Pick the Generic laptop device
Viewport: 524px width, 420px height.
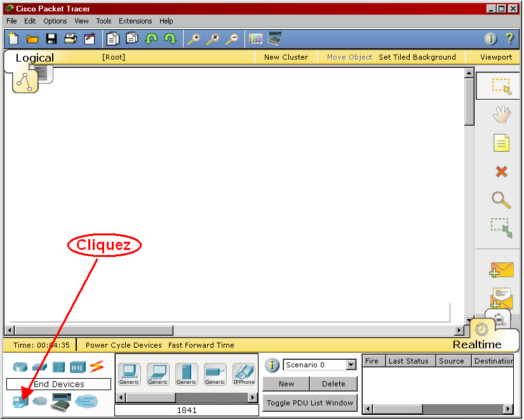(158, 374)
